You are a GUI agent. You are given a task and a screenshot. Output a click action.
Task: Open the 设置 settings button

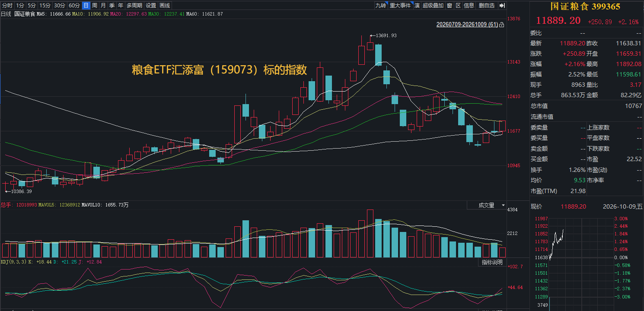pos(151,6)
